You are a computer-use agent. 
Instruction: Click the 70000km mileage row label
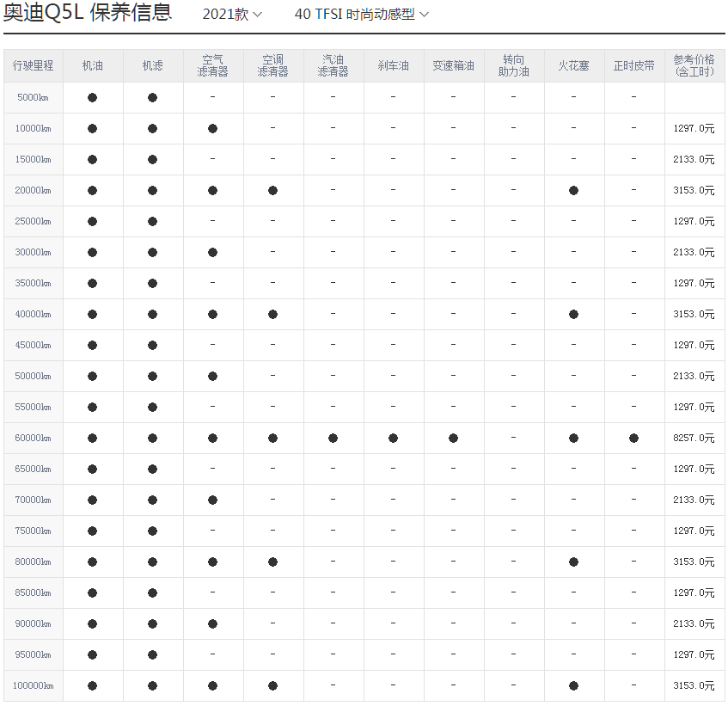click(x=33, y=500)
